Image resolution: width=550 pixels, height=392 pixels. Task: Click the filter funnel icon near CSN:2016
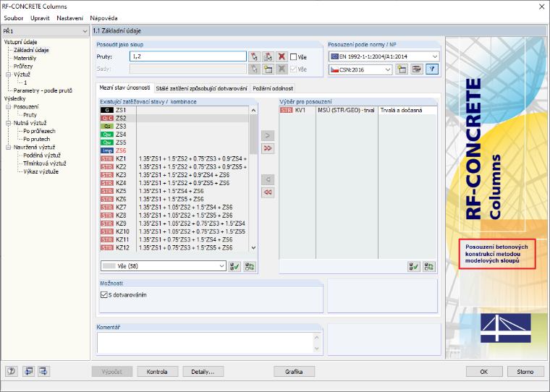[x=432, y=69]
